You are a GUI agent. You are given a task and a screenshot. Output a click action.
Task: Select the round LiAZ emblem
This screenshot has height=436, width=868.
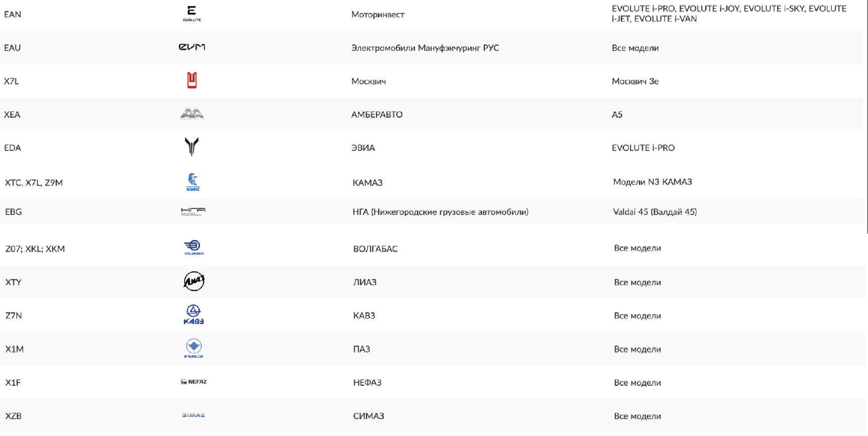194,281
